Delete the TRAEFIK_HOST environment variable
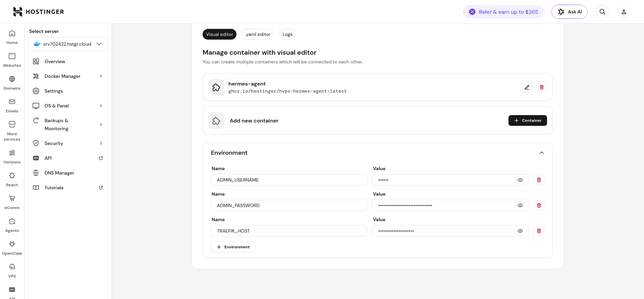The width and height of the screenshot is (644, 299). click(539, 231)
